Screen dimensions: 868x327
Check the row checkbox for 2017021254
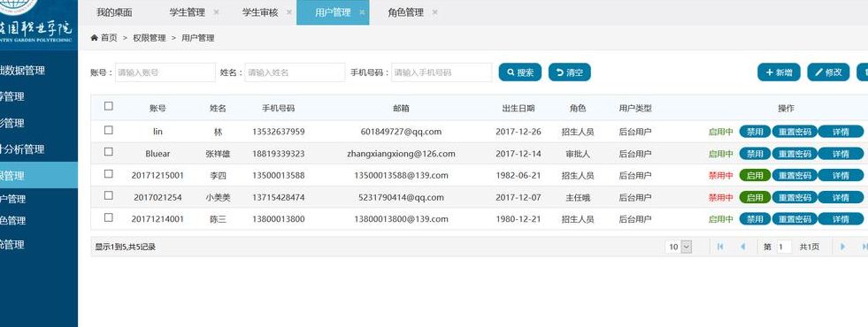coord(109,195)
